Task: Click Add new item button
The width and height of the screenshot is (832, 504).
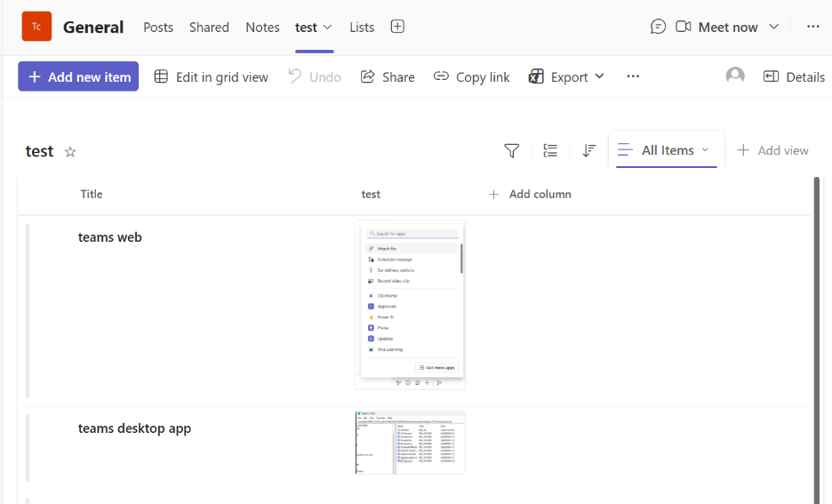Action: coord(78,76)
